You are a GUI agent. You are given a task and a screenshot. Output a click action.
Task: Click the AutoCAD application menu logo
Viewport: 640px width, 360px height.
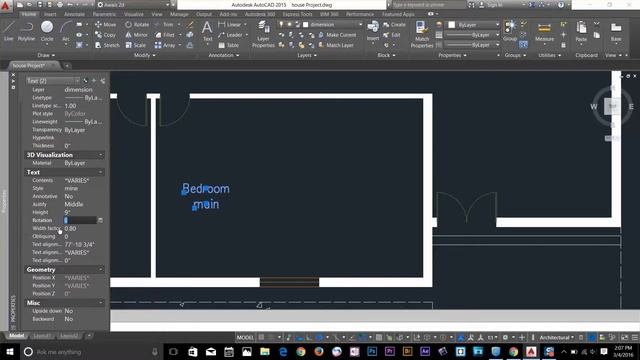tap(5, 5)
